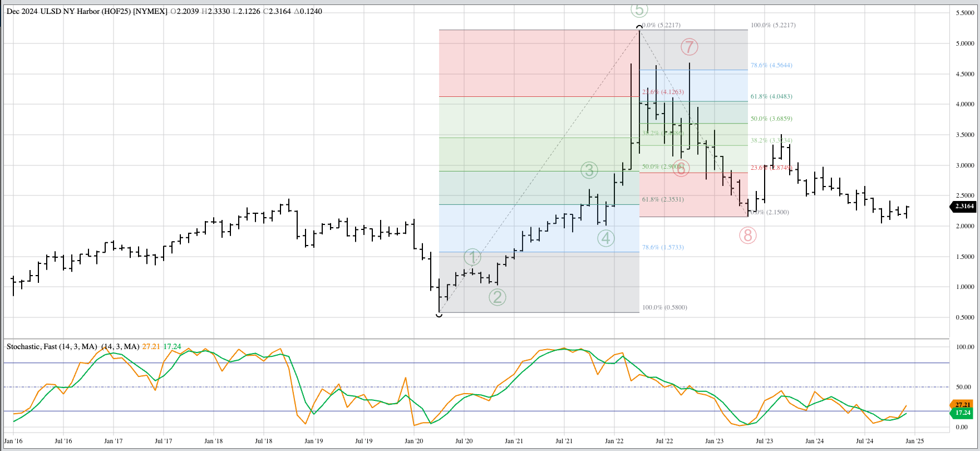
Task: Click the Jan '20 date axis label
Action: tap(413, 441)
